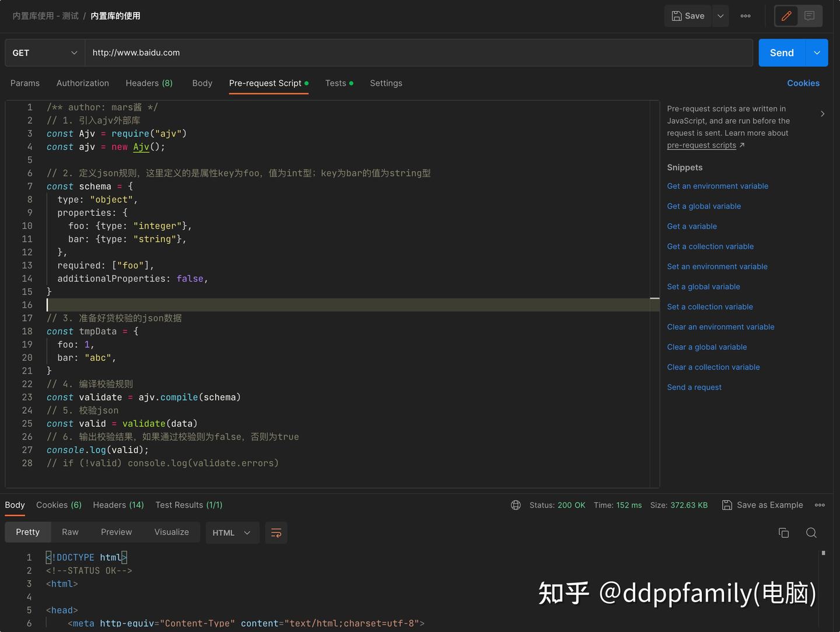The image size is (840, 632).
Task: Switch response view to Visualize
Action: coord(171,532)
